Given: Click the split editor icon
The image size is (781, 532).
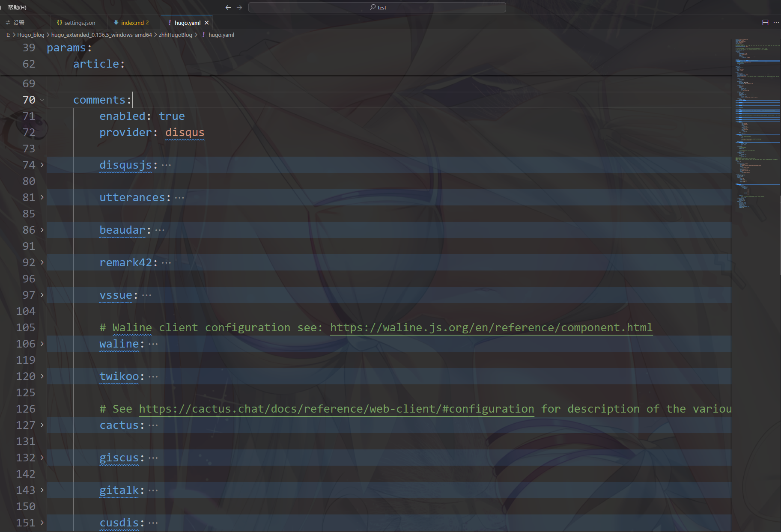Looking at the screenshot, I should click(765, 22).
